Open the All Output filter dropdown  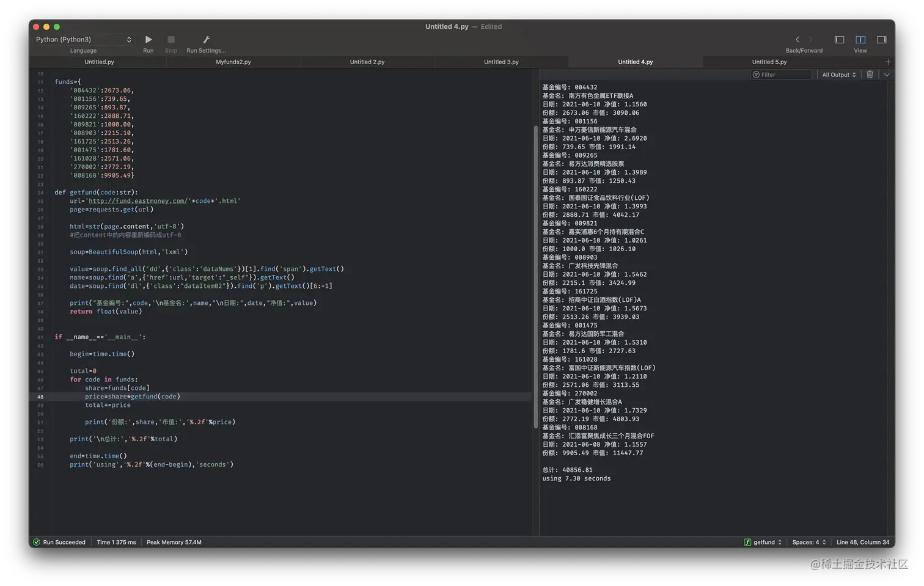click(x=838, y=75)
